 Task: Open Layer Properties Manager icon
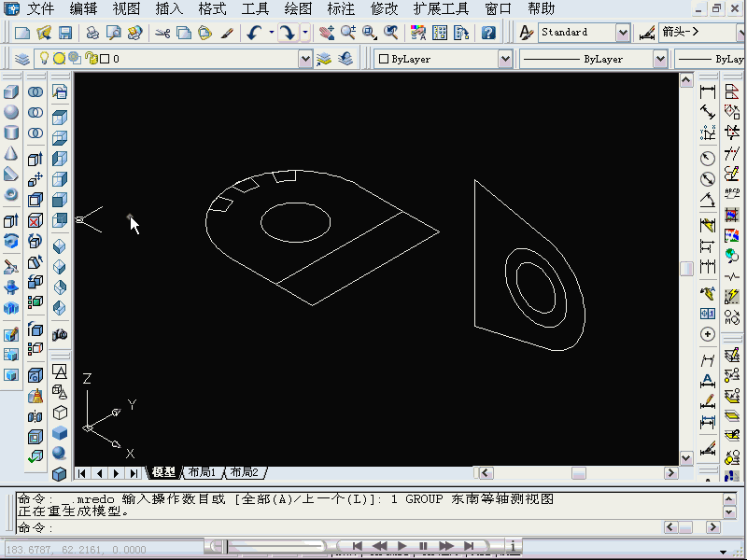coord(23,59)
